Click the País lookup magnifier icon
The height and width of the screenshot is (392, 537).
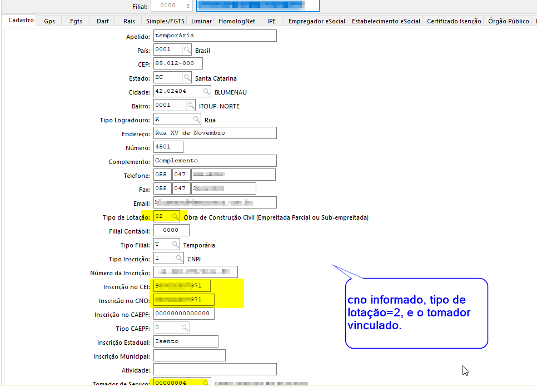coord(187,50)
